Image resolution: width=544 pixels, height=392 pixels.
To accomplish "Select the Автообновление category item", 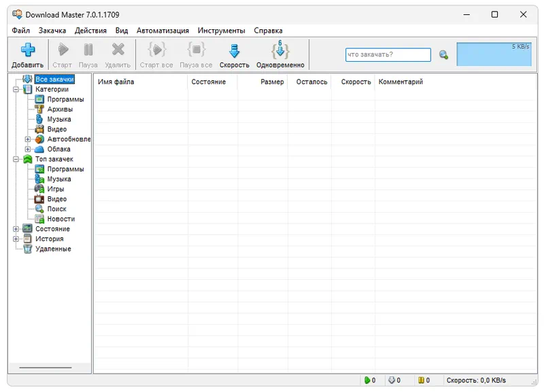I will click(69, 139).
